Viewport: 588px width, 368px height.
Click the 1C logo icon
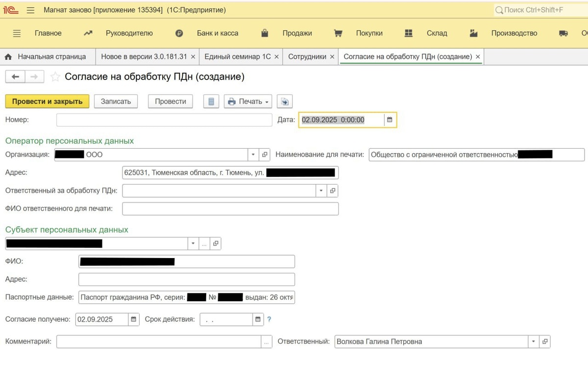click(11, 10)
